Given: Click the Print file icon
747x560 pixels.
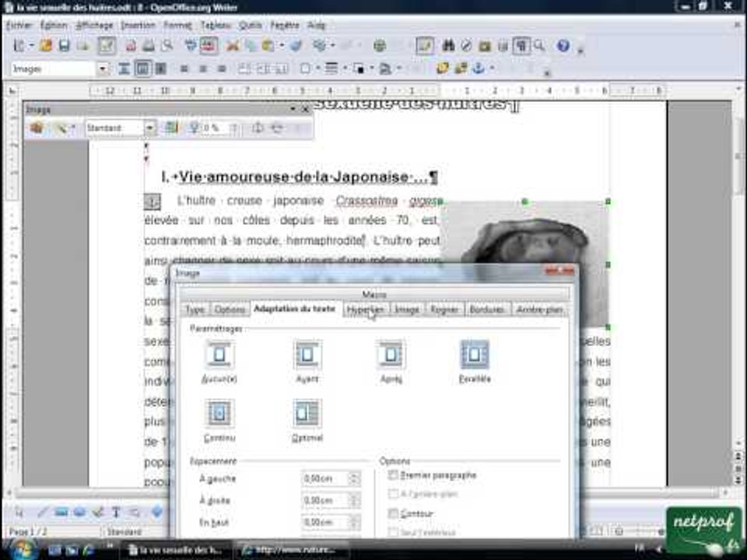Looking at the screenshot, I should [149, 46].
